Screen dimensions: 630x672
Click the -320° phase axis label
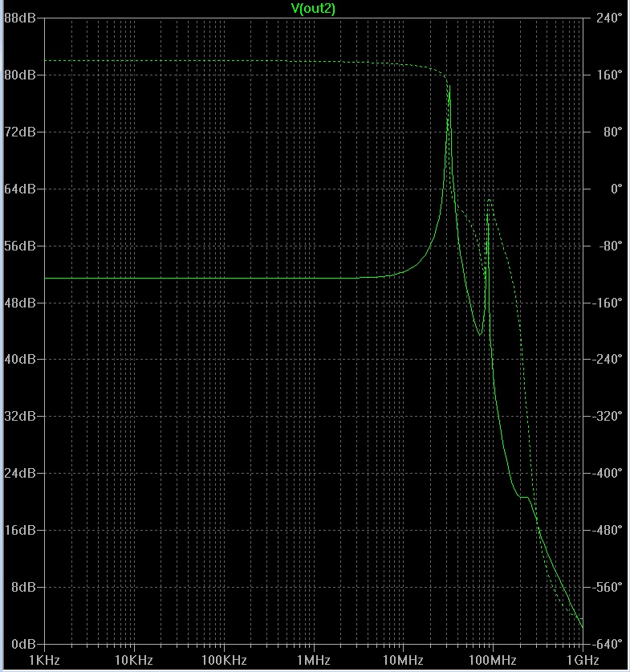(x=607, y=416)
